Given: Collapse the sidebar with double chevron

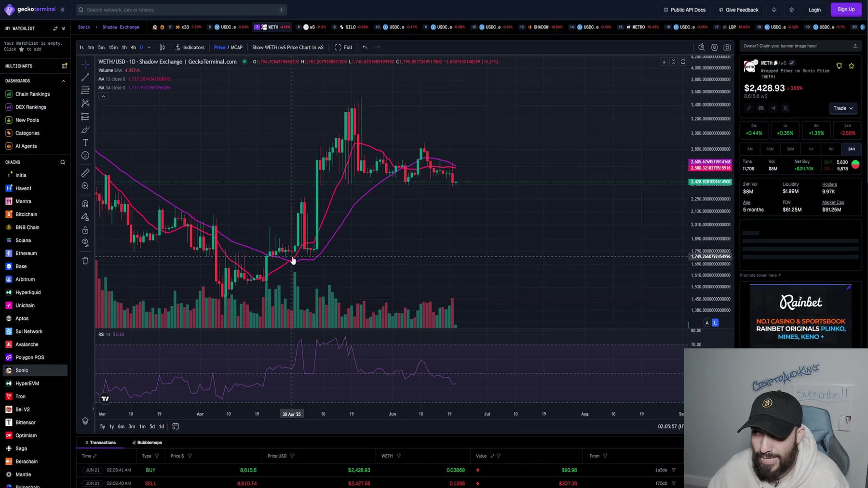Looking at the screenshot, I should click(62, 9).
